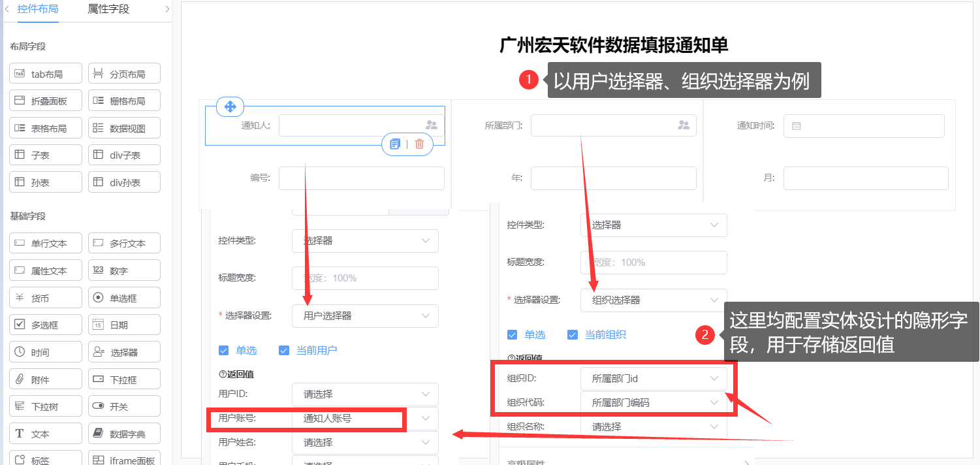980x465 pixels.
Task: Choose the 多选框 field control
Action: point(46,325)
